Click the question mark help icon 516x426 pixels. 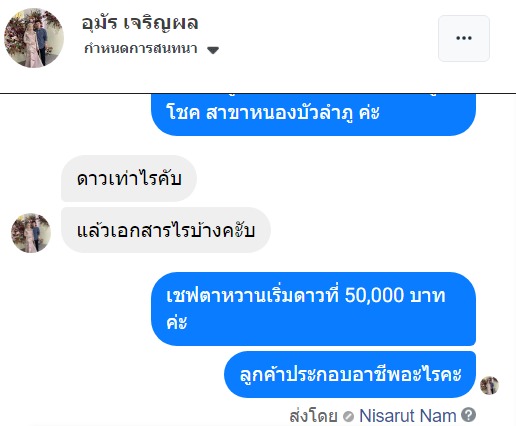(468, 415)
